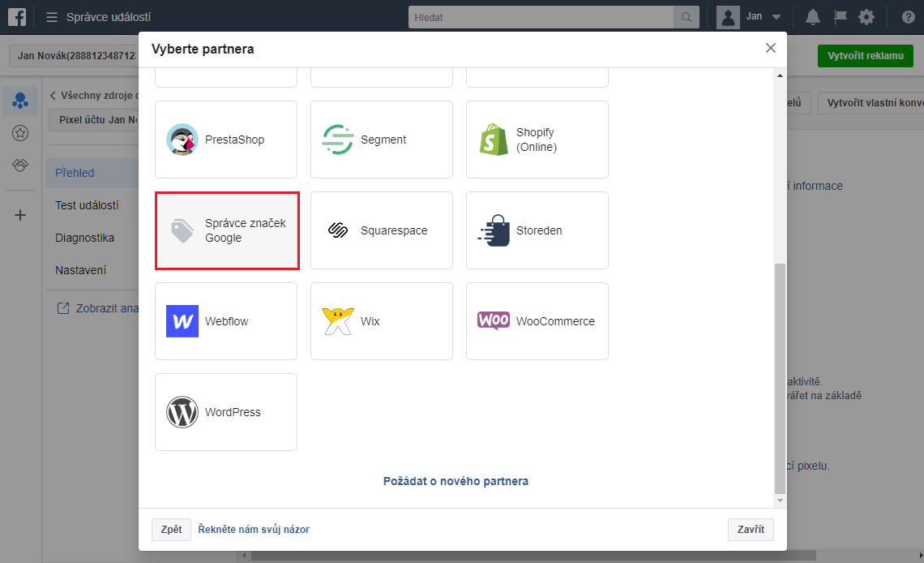
Task: Select Správce značek Google tile
Action: [x=227, y=230]
